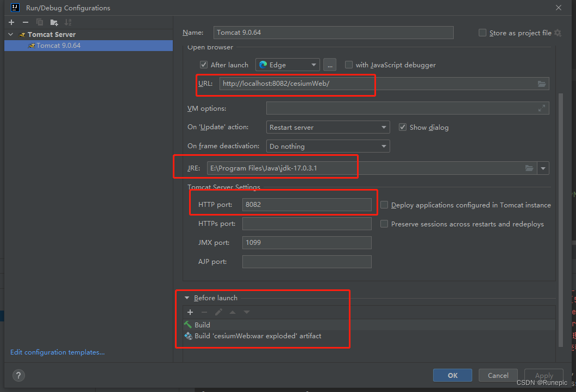Click the Cancel button

point(498,375)
